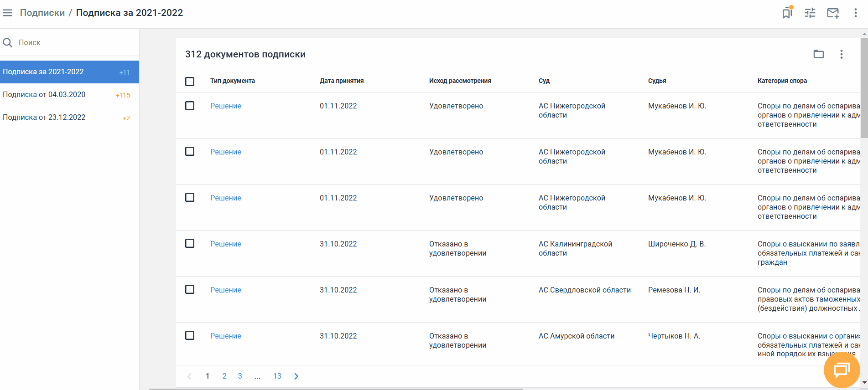The image size is (868, 390).
Task: Open top header more options menu
Action: coord(856,13)
